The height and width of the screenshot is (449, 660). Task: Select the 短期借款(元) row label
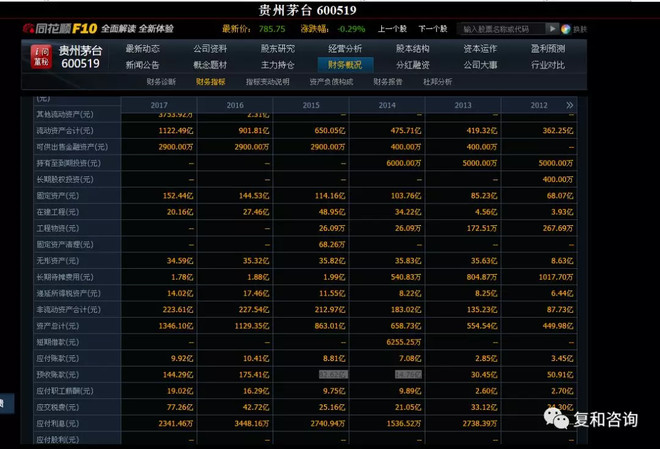(57, 342)
